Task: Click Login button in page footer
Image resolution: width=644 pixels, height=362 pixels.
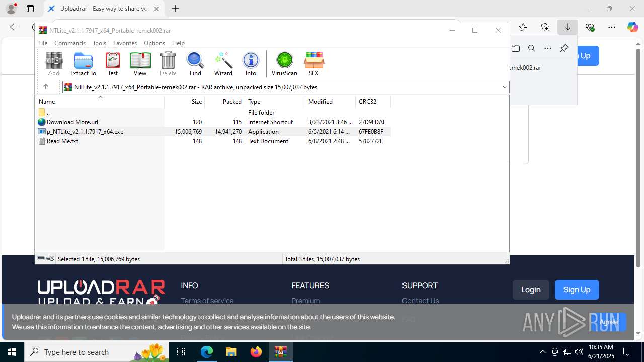Action: click(x=531, y=290)
